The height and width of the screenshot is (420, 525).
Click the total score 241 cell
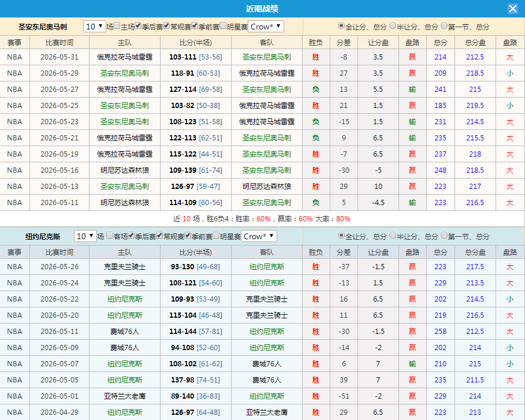click(440, 90)
